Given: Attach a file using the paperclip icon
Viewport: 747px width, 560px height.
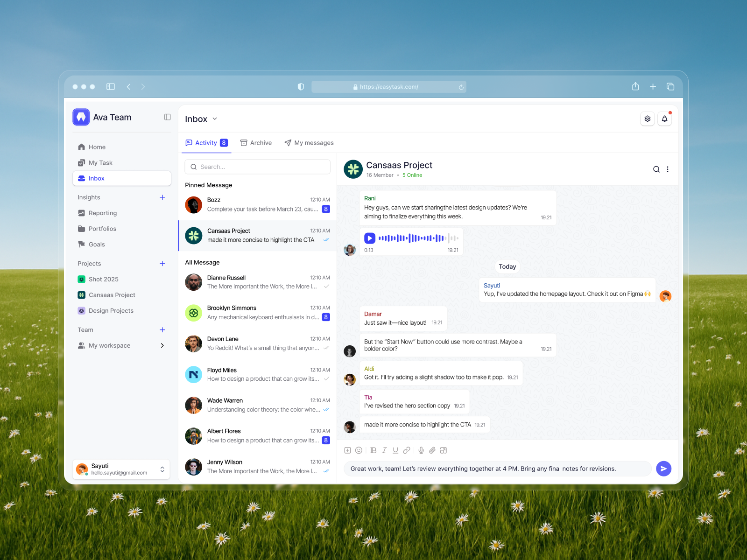Looking at the screenshot, I should pyautogui.click(x=432, y=450).
